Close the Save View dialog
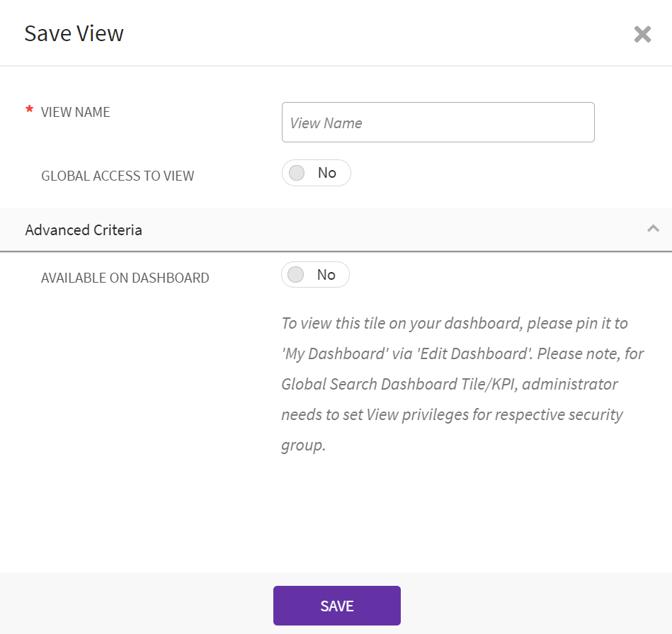This screenshot has height=634, width=672. point(642,34)
